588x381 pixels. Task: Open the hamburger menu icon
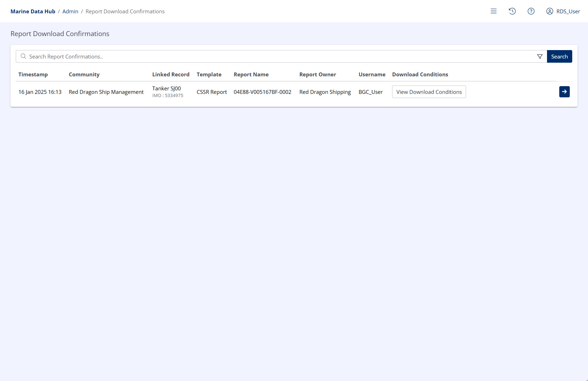493,11
